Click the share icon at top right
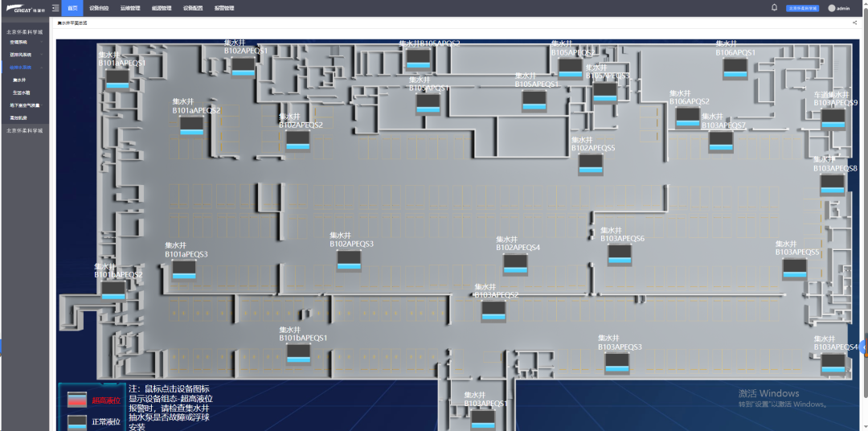 tap(854, 23)
